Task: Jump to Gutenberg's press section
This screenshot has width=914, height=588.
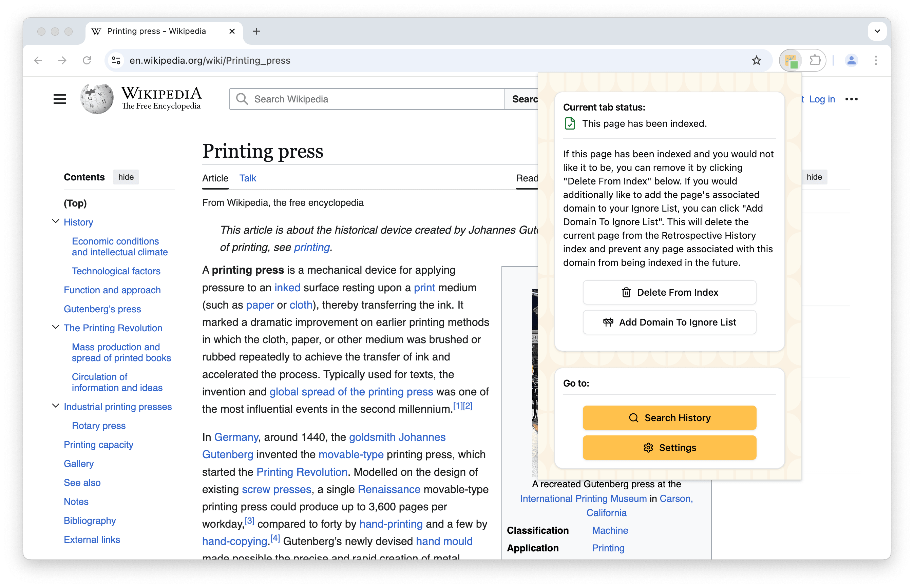Action: tap(102, 309)
